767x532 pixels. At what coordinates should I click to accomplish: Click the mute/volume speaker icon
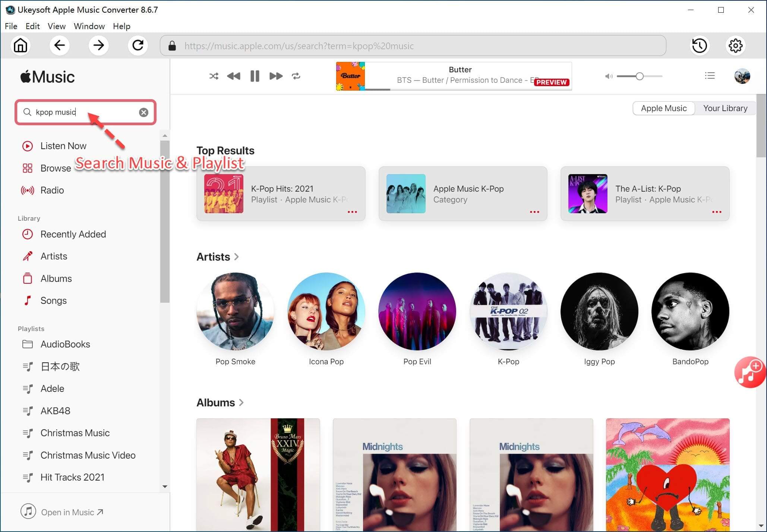608,76
